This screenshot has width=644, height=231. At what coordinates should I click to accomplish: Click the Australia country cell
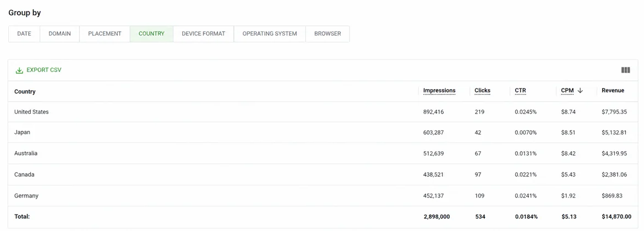click(x=26, y=153)
